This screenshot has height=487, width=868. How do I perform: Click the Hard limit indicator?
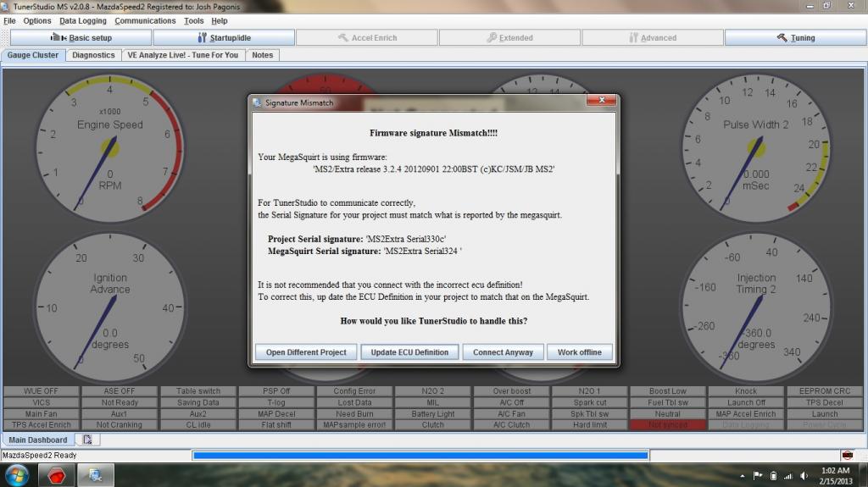590,425
